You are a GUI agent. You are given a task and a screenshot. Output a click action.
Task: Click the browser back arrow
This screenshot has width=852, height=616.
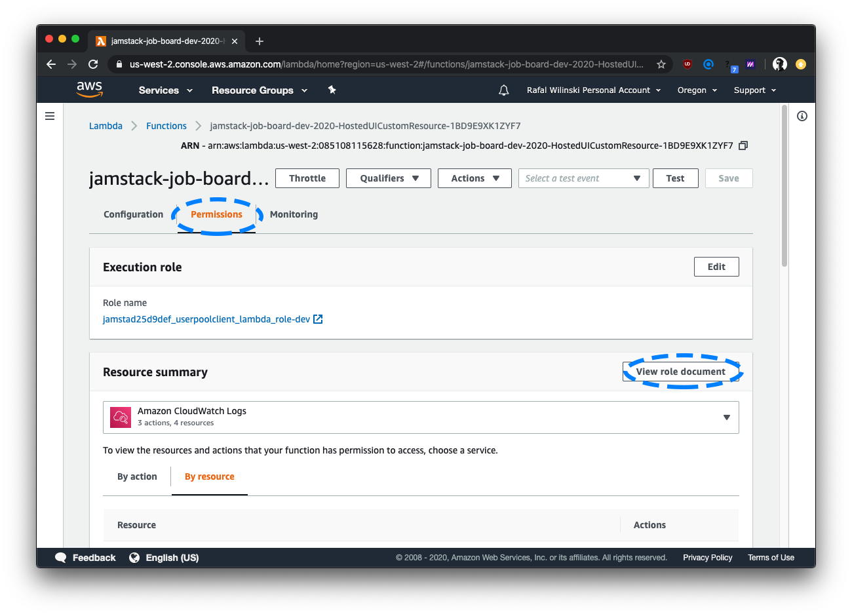[51, 64]
